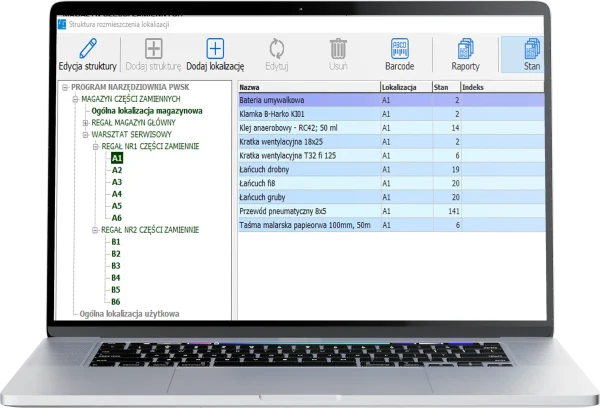The image size is (600, 408).
Task: Expand REGAŁ MAGAZYN GŁÓWNY node
Action: [x=85, y=123]
